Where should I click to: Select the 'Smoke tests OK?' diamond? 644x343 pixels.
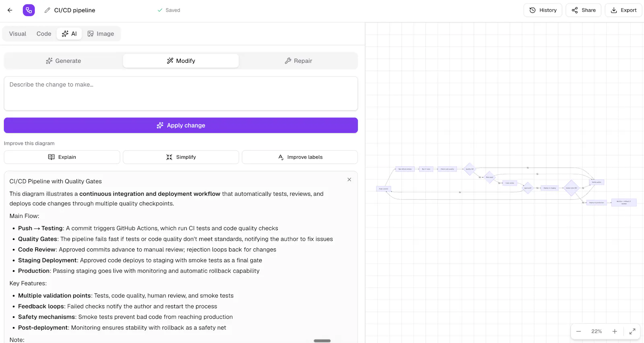(x=572, y=188)
